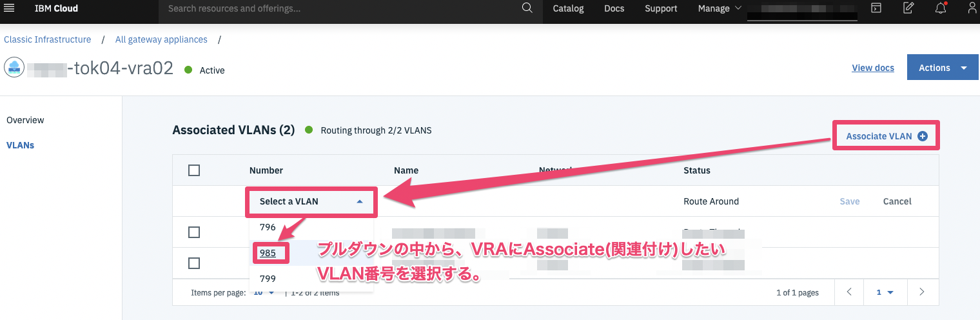Focus the search resources input field
This screenshot has width=980, height=320.
click(342, 8)
